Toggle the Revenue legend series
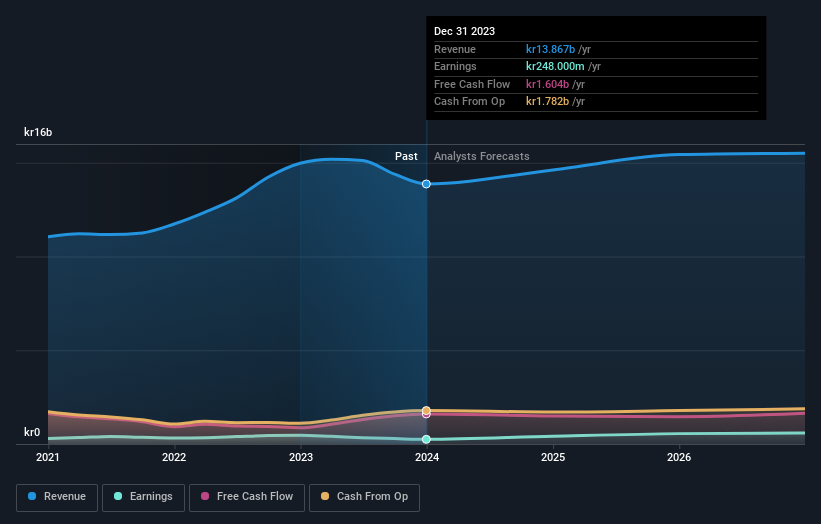This screenshot has height=524, width=821. point(57,497)
